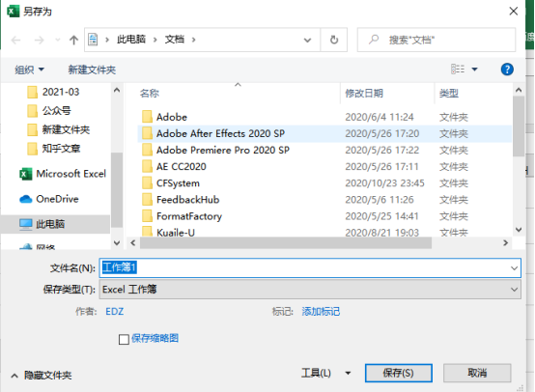Click the FeedbackHub folder icon
The height and width of the screenshot is (392, 535).
point(147,199)
